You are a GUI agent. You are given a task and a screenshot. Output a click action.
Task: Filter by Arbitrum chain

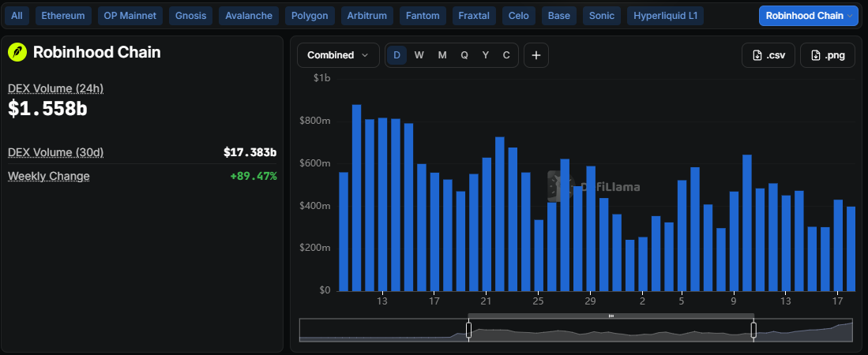coord(367,16)
